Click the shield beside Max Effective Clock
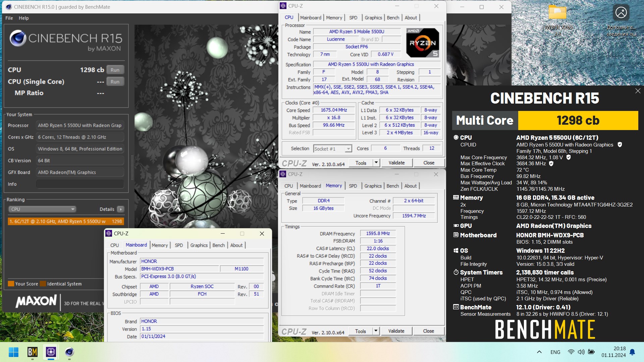This screenshot has height=362, width=644. point(551,164)
